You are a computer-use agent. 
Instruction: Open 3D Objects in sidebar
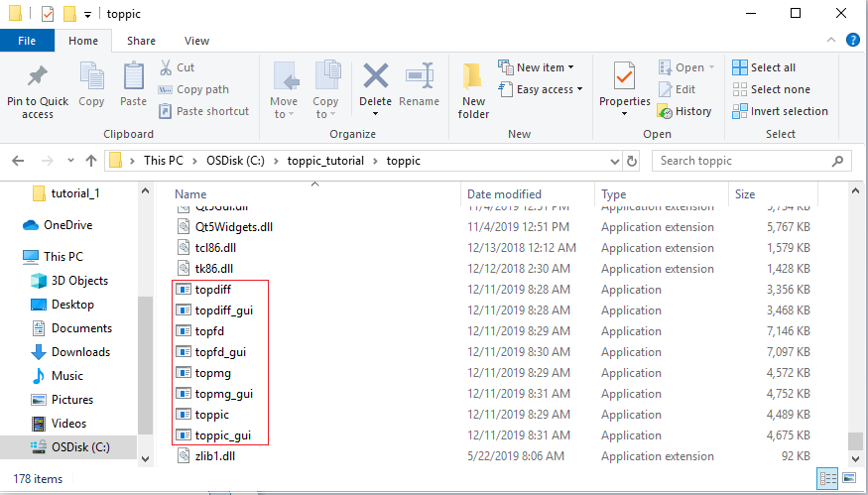click(69, 281)
